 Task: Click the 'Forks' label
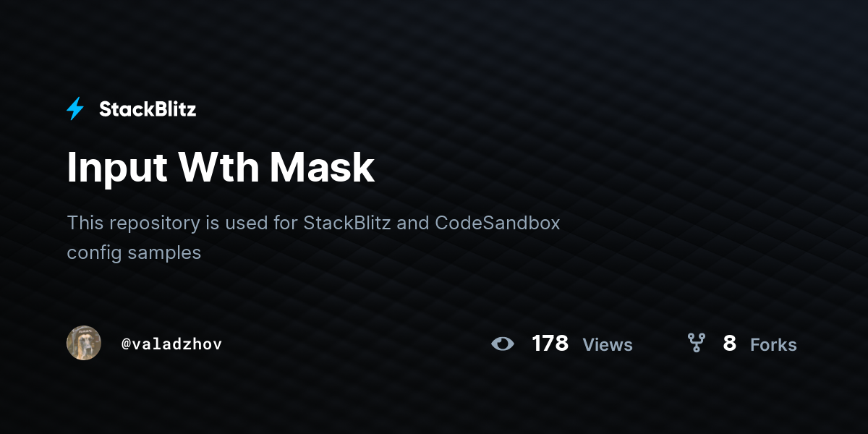pos(773,345)
